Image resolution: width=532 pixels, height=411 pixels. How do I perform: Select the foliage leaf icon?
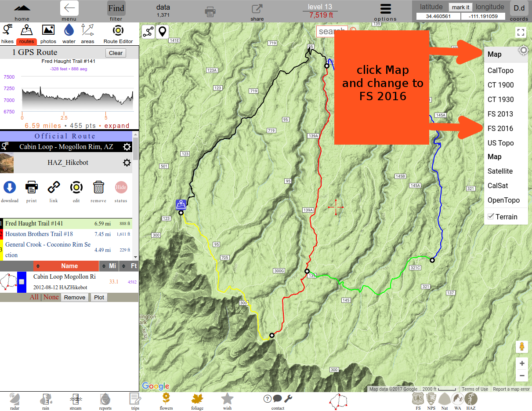[x=197, y=399]
